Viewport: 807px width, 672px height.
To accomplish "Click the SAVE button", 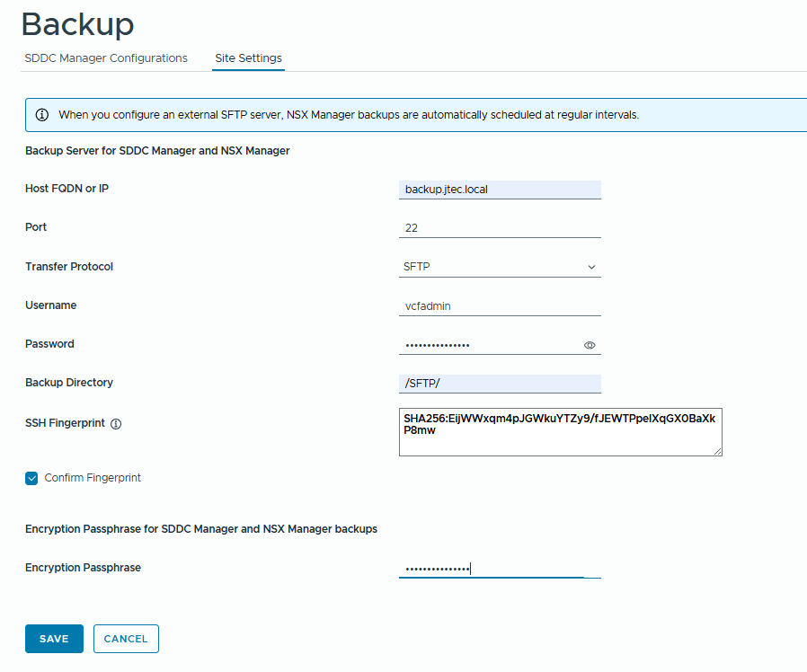I will (x=54, y=639).
